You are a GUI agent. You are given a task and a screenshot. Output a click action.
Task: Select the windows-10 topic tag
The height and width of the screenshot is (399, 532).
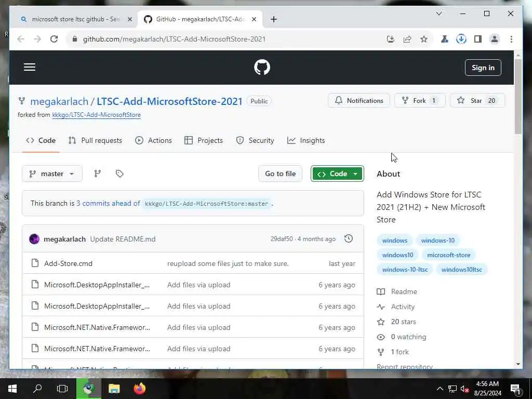click(437, 240)
